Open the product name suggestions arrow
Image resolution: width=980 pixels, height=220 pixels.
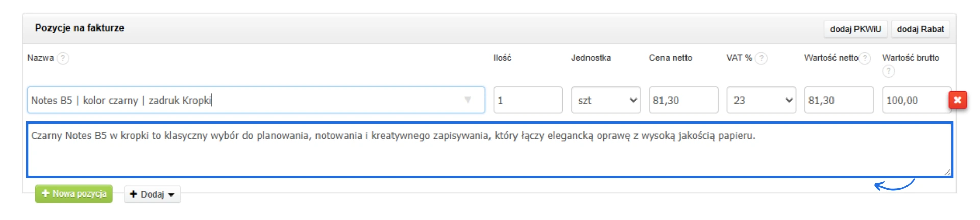[x=468, y=100]
